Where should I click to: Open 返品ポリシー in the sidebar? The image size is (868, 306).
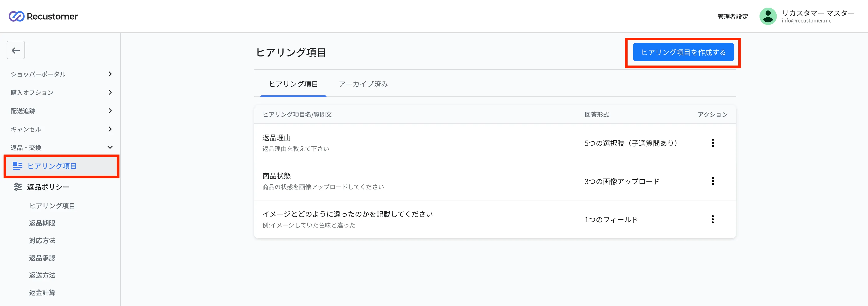(x=48, y=187)
